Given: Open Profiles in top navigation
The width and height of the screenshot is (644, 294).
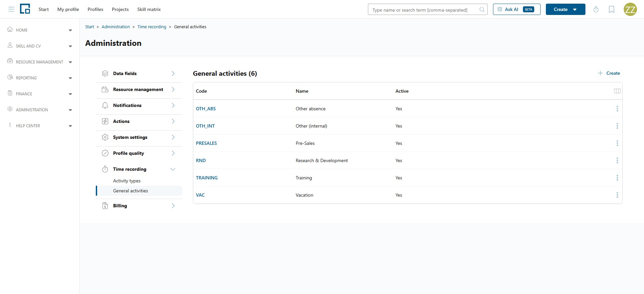Looking at the screenshot, I should tap(95, 9).
